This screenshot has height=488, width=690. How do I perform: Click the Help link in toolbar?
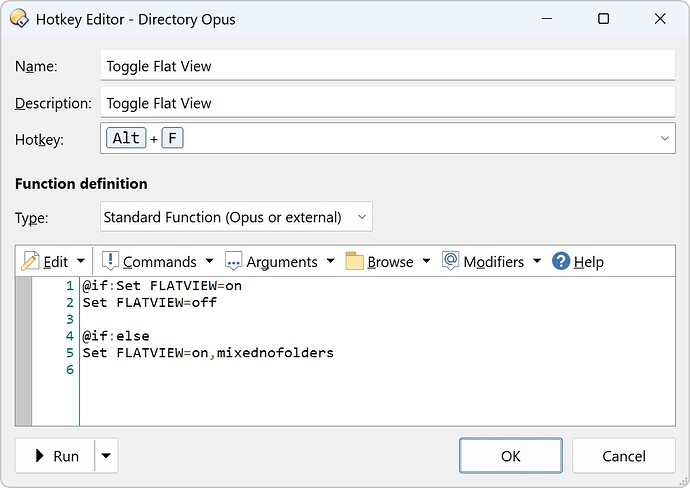(x=589, y=262)
